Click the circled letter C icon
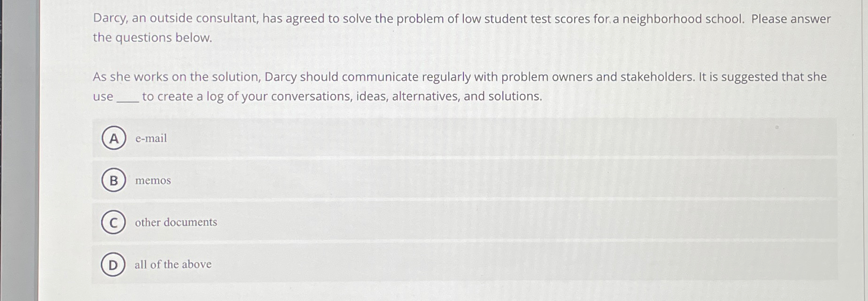 pos(113,222)
